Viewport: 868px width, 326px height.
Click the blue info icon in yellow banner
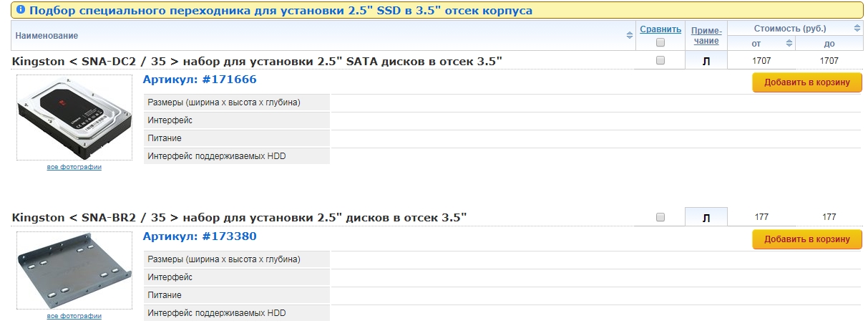click(x=20, y=11)
